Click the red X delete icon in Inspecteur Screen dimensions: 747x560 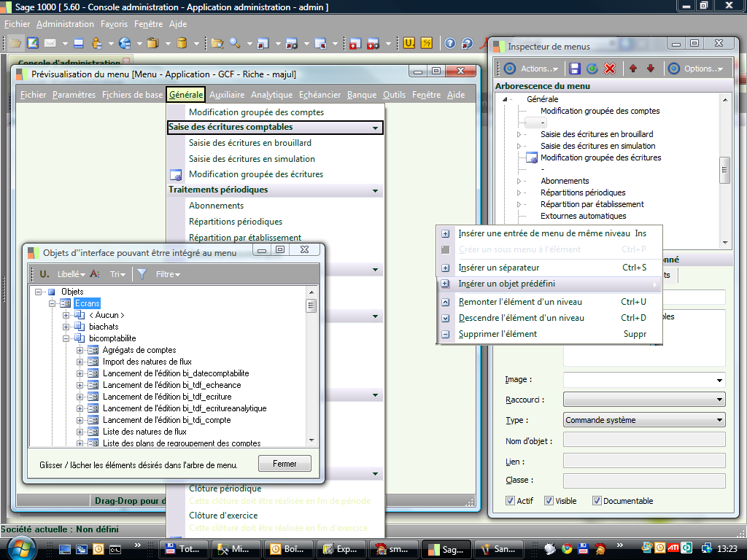(x=610, y=69)
